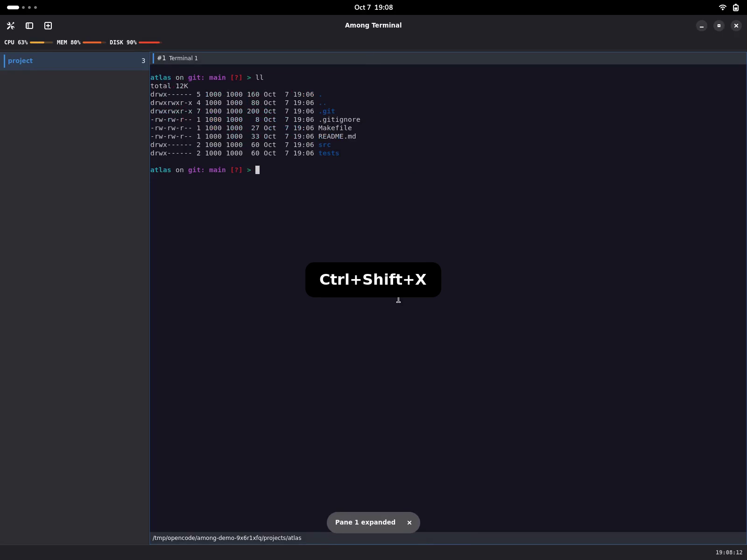Select the project workspace in sidebar

[x=75, y=61]
